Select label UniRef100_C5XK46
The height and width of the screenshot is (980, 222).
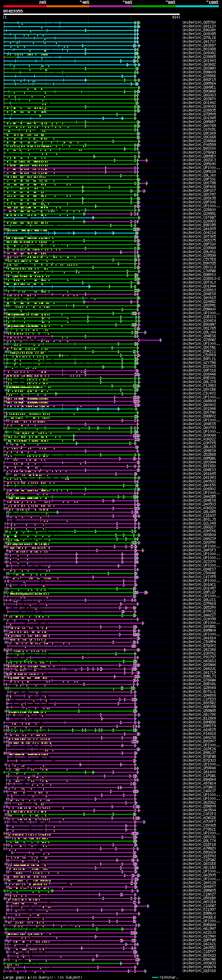(199, 573)
